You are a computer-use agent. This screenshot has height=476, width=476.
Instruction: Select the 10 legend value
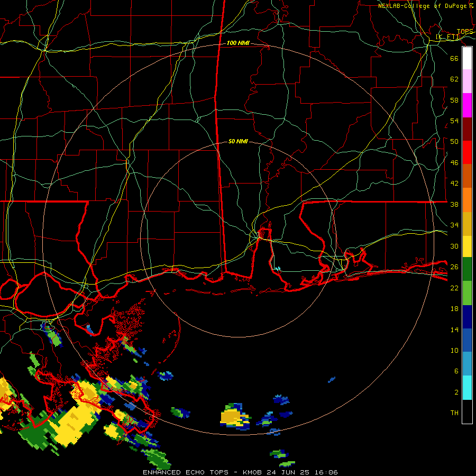(x=454, y=350)
